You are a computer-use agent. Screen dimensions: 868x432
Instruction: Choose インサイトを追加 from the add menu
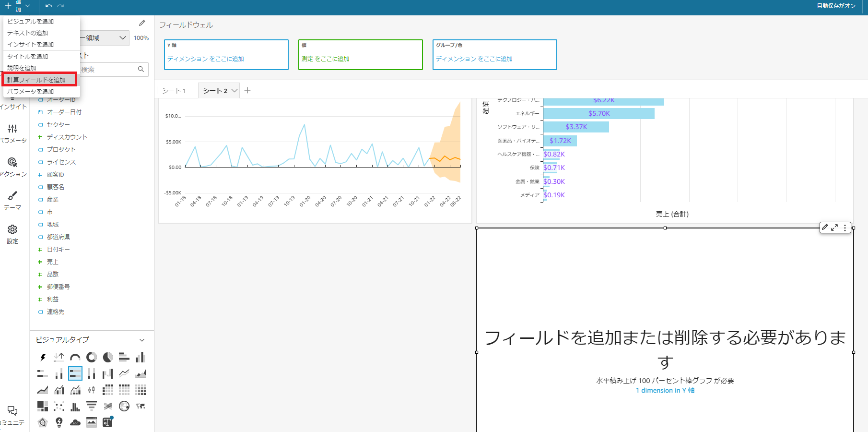(30, 44)
